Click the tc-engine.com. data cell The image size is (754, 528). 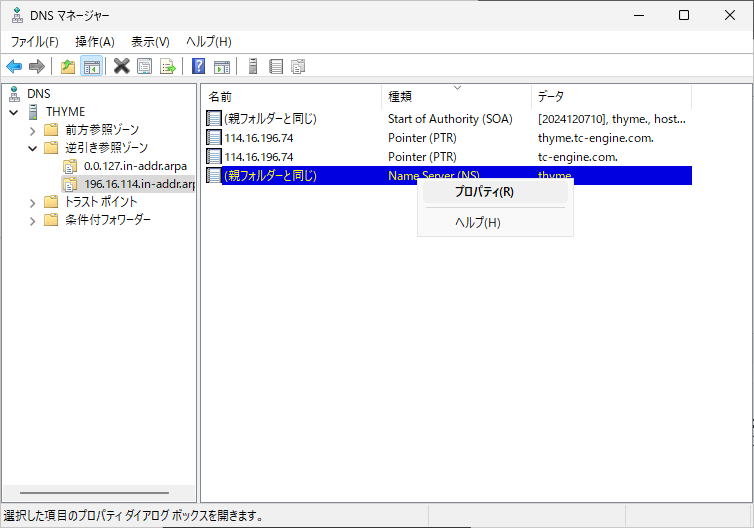578,157
